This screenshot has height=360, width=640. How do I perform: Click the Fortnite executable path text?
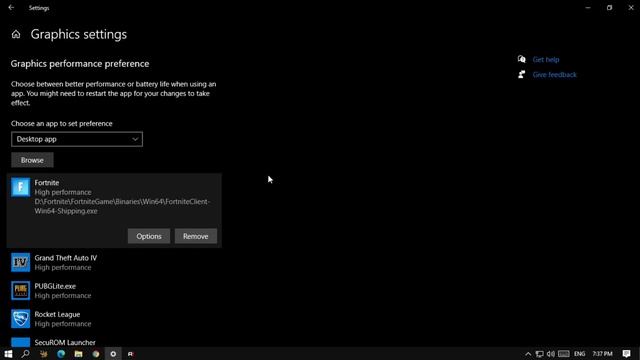[122, 206]
